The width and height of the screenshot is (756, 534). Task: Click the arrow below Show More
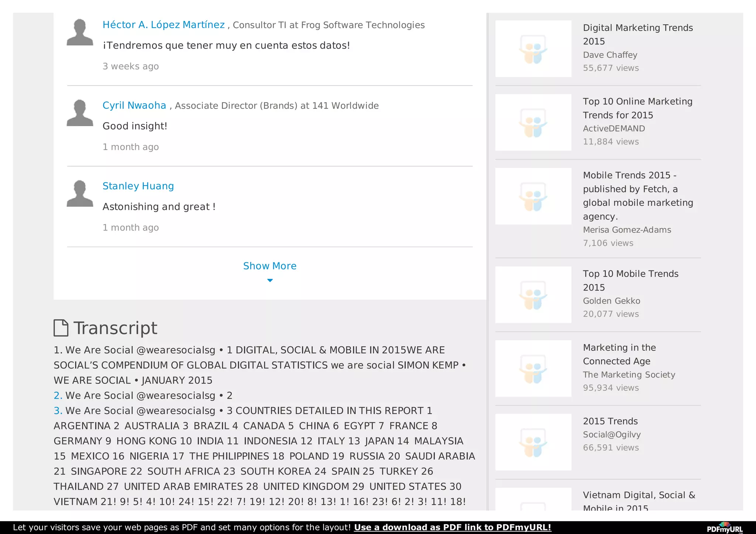(270, 280)
